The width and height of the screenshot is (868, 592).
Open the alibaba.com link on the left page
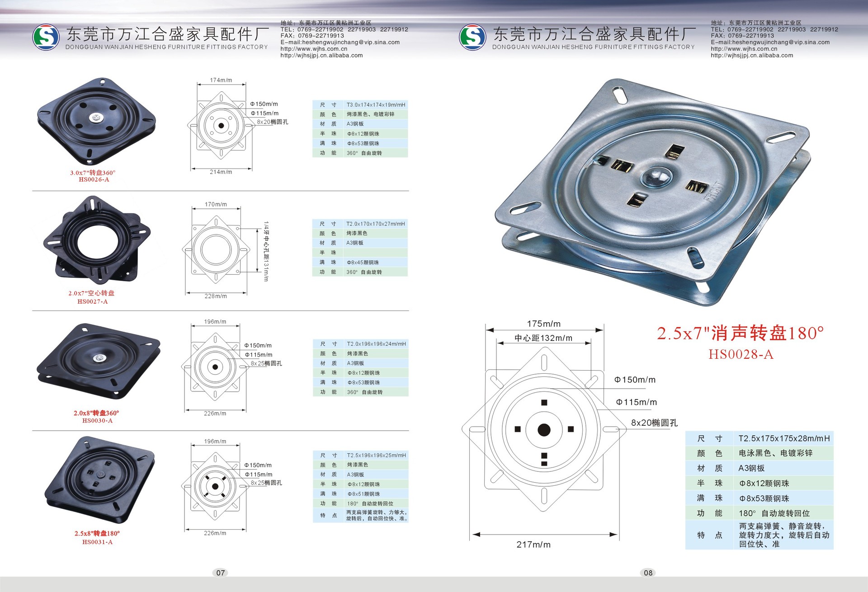[x=321, y=56]
